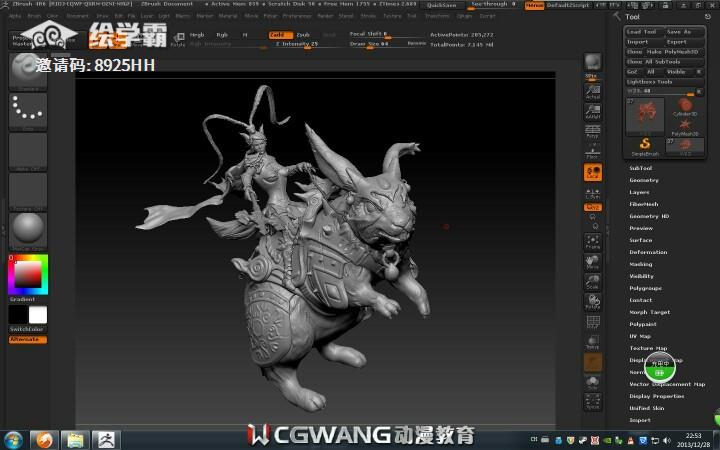The width and height of the screenshot is (720, 450).
Task: Open the Document menu
Action: coord(78,16)
